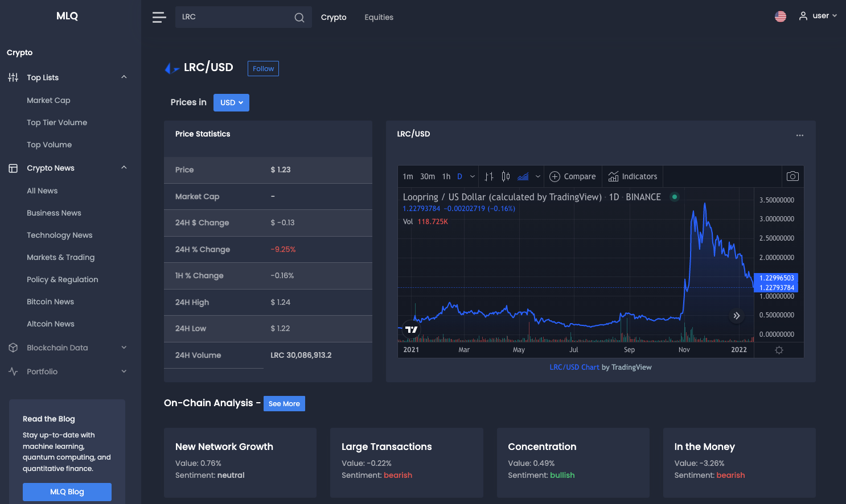Collapse the Top Lists section
The image size is (846, 504).
124,77
